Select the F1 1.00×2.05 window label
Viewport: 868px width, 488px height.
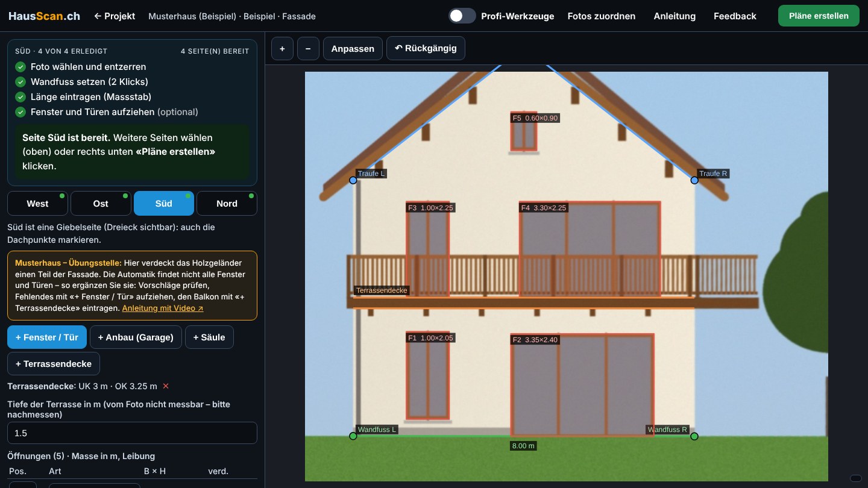click(430, 338)
